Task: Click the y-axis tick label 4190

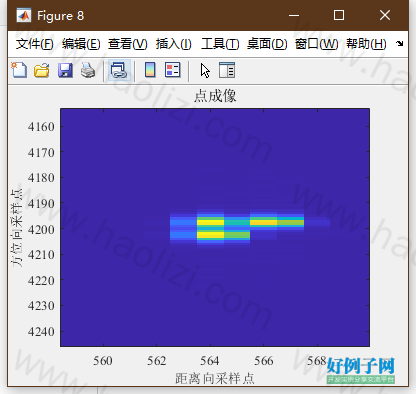Action: 41,203
